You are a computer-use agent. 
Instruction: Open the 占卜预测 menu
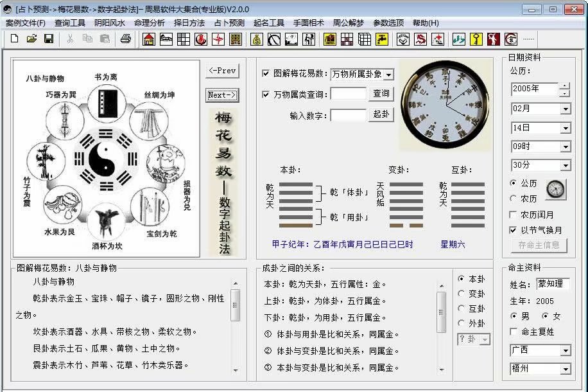pos(229,23)
